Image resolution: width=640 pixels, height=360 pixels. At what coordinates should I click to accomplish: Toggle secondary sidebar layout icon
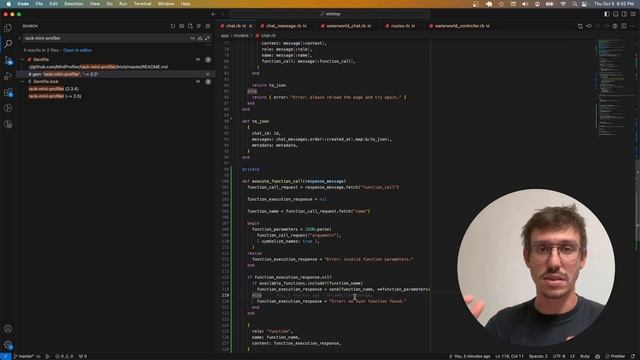[x=624, y=14]
